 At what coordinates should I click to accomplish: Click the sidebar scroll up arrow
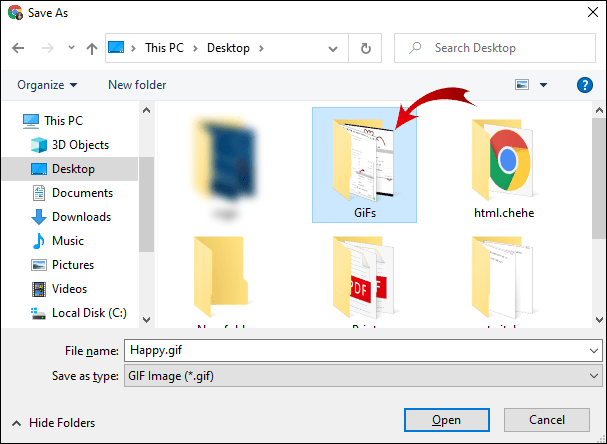point(146,110)
